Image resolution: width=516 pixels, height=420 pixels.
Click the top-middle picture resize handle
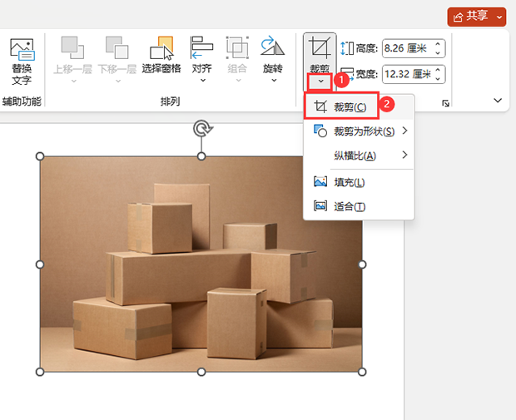201,156
